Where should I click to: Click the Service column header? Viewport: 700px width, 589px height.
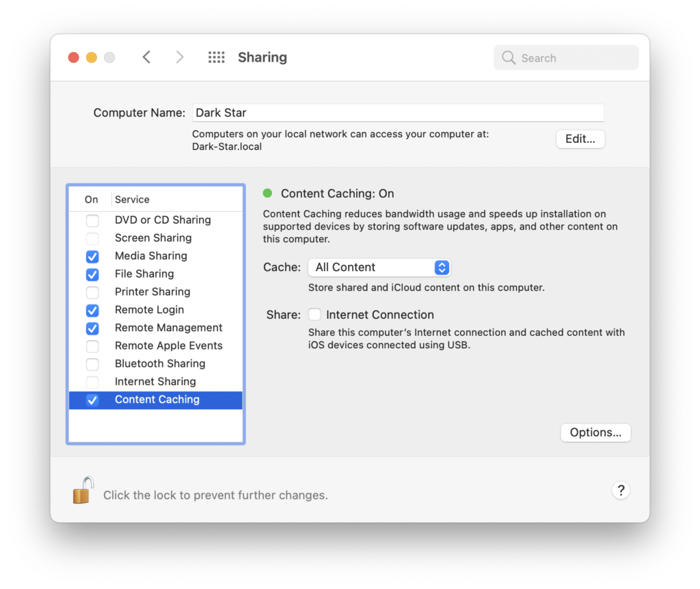pyautogui.click(x=132, y=199)
